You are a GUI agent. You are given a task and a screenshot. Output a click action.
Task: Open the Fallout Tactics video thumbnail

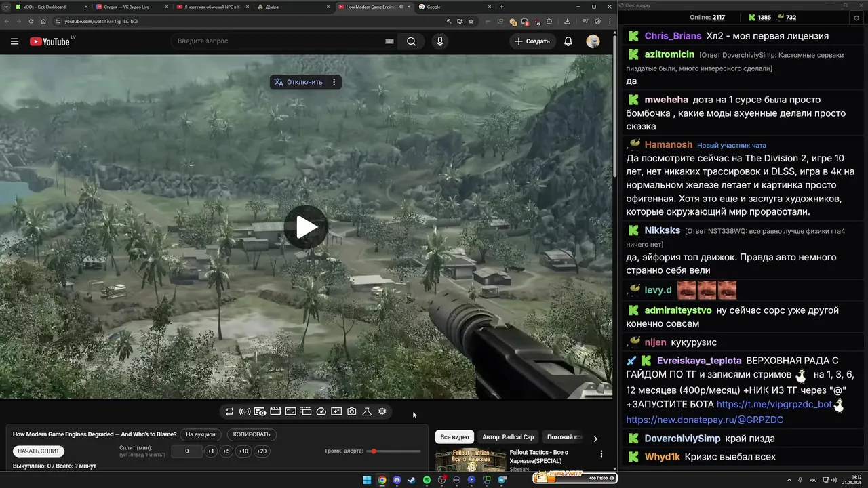(x=470, y=460)
